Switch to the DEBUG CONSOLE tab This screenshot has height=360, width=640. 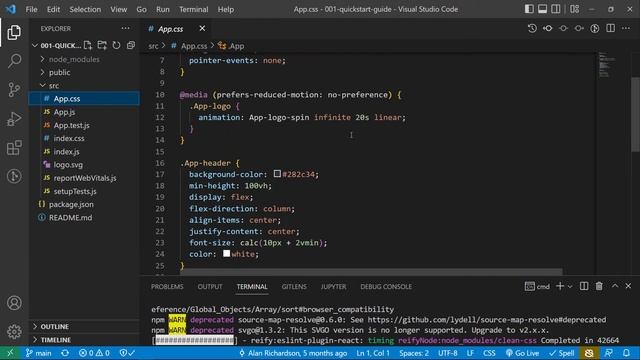(386, 287)
